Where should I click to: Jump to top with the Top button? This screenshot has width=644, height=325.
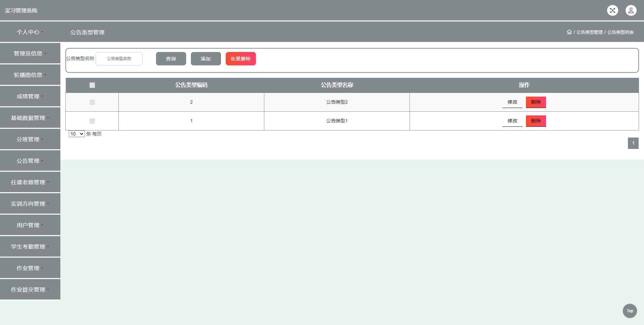coord(630,311)
